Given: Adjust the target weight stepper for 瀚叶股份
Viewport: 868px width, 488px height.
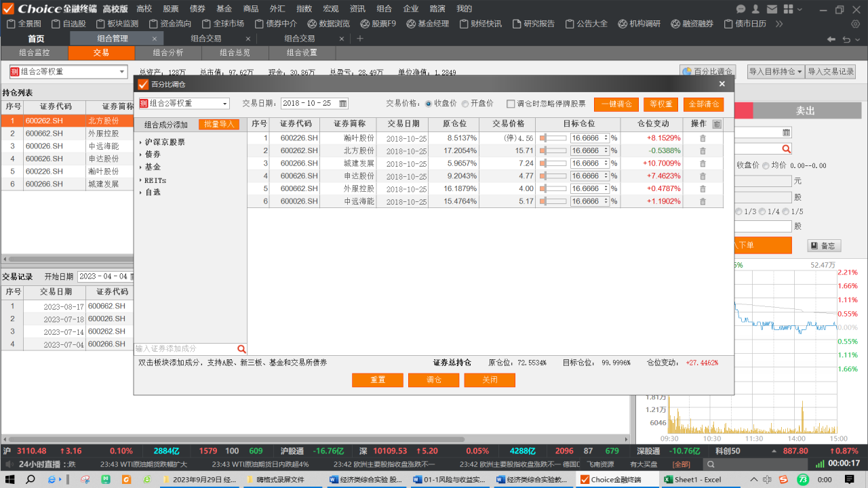Looking at the screenshot, I should pos(606,138).
